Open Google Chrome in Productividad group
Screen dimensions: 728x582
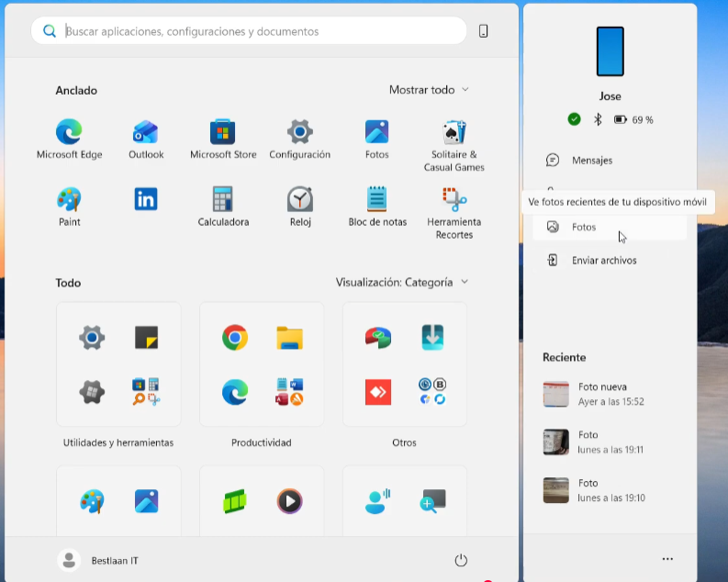coord(235,338)
